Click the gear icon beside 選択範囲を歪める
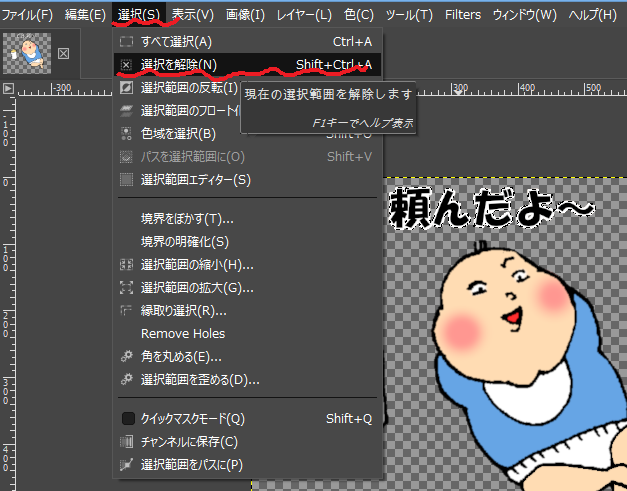This screenshot has height=491, width=627. 126,379
